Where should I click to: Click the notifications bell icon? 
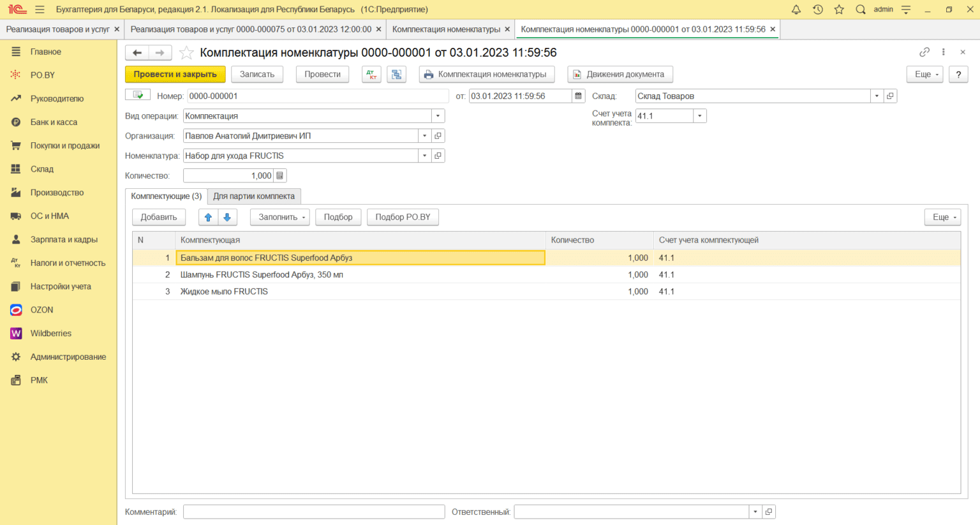tap(796, 10)
